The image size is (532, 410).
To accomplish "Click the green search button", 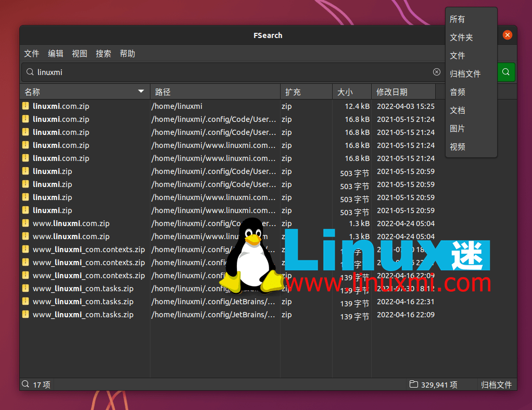I will click(x=506, y=72).
